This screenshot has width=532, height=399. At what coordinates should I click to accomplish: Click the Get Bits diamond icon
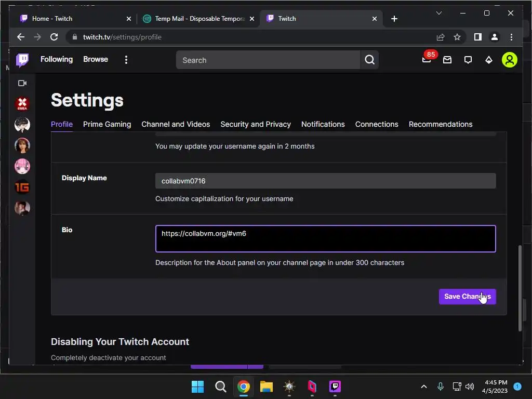(488, 60)
